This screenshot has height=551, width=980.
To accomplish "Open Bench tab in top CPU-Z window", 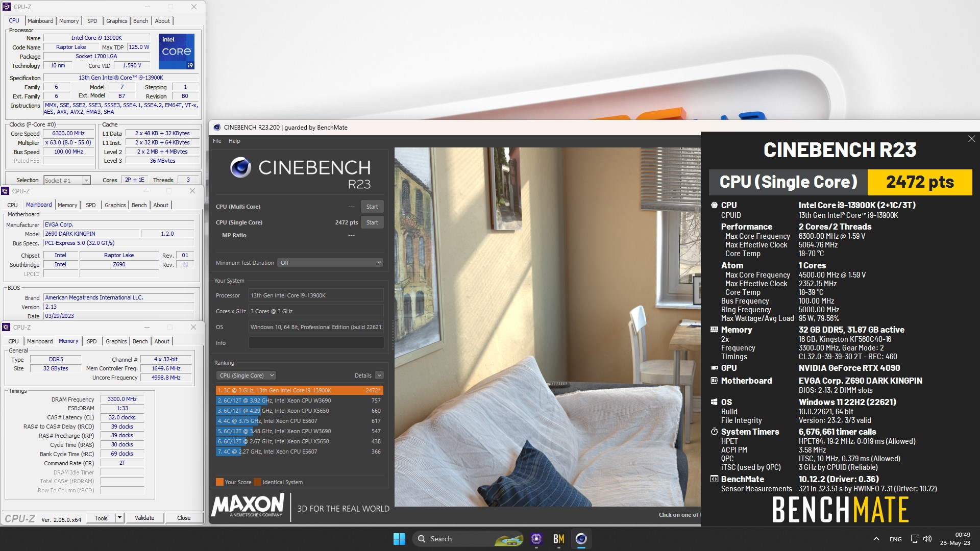I will click(140, 21).
